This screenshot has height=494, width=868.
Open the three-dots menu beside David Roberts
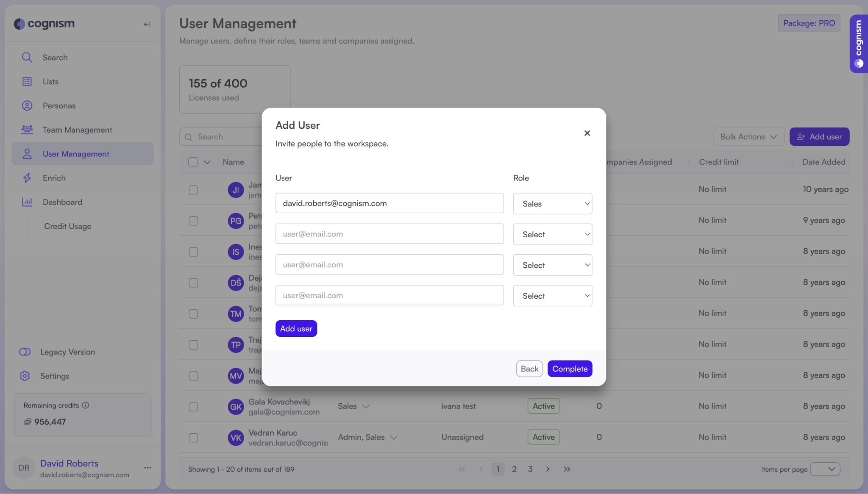click(x=147, y=468)
